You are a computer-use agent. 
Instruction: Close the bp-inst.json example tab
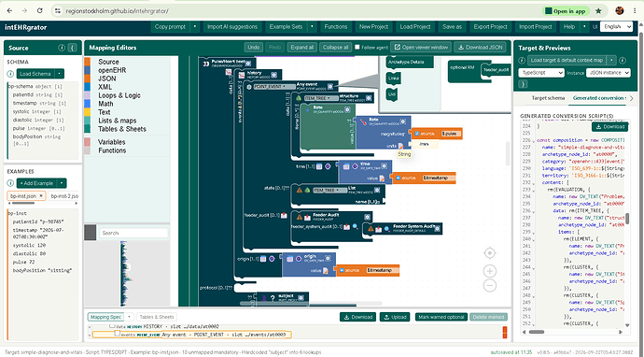point(41,196)
